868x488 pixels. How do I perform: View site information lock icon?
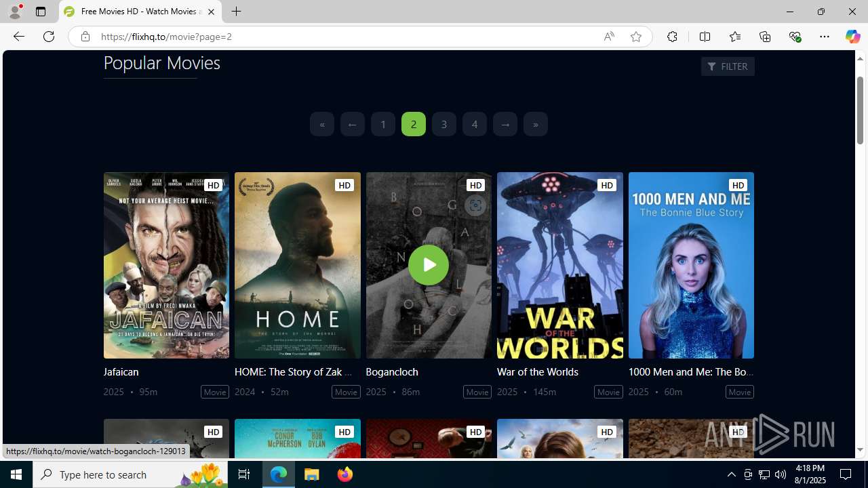(85, 37)
